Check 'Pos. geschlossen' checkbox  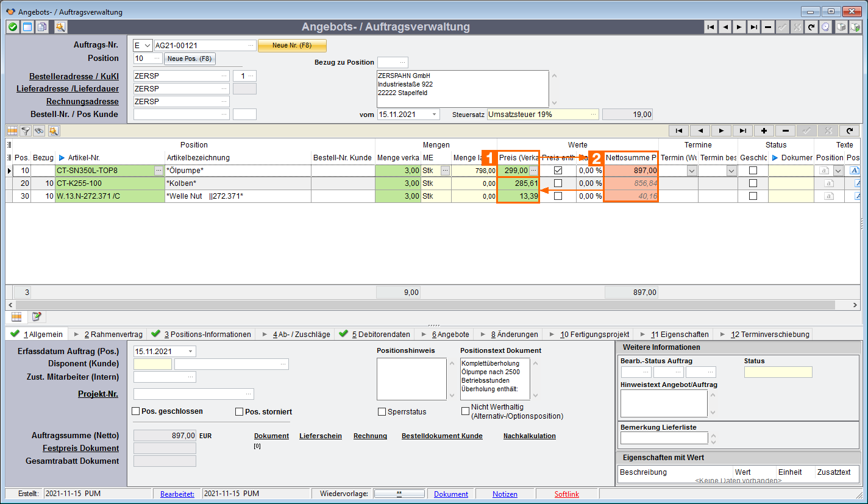point(136,411)
